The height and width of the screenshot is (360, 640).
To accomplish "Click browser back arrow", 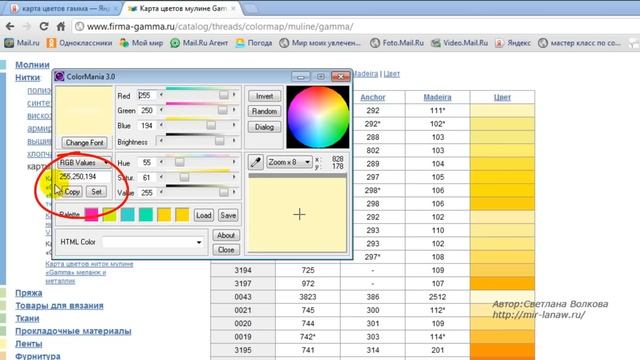I will click(10, 27).
